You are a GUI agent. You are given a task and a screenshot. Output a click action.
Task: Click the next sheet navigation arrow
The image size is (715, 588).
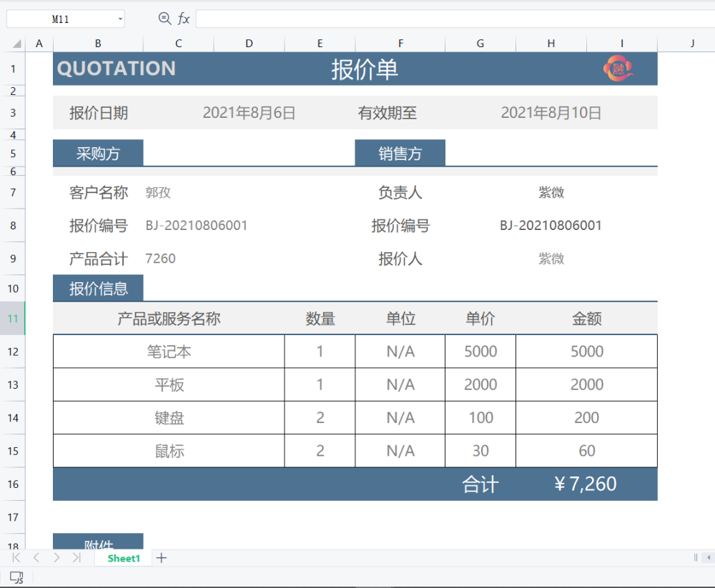56,557
